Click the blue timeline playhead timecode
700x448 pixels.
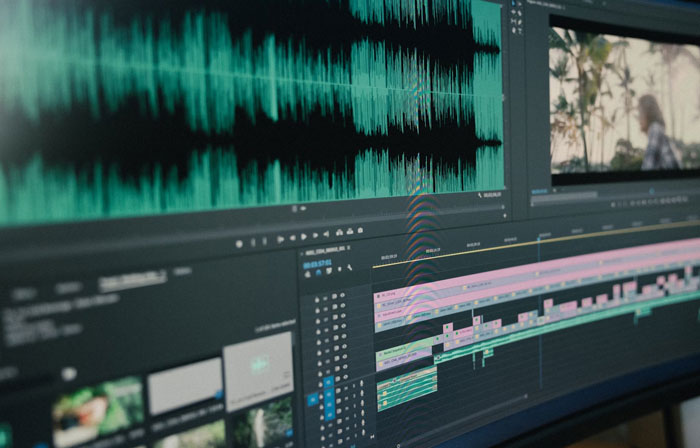(x=320, y=261)
